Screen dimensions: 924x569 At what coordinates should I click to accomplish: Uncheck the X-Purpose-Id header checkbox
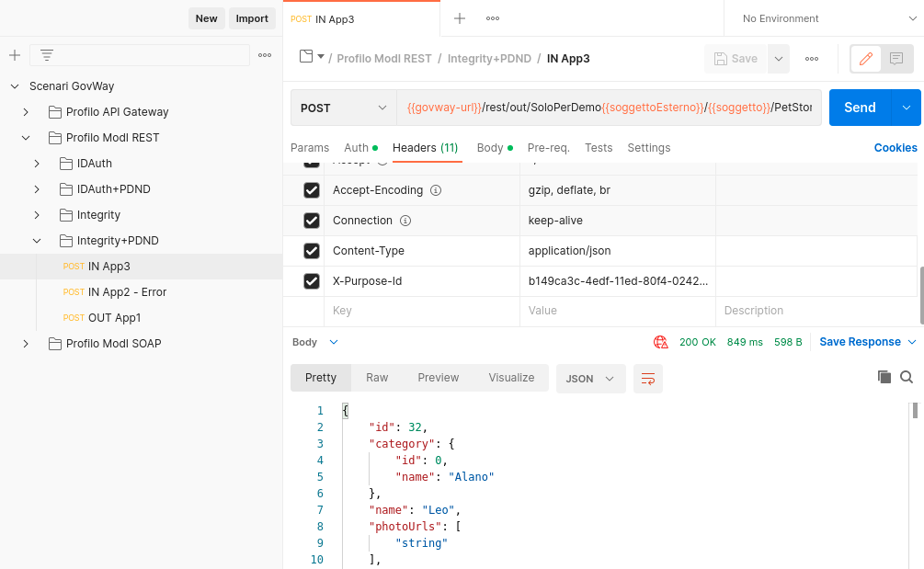coord(311,281)
